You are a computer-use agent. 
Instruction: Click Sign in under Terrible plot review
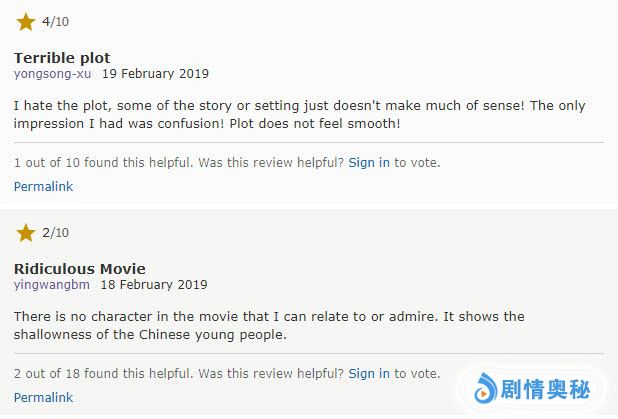[369, 162]
